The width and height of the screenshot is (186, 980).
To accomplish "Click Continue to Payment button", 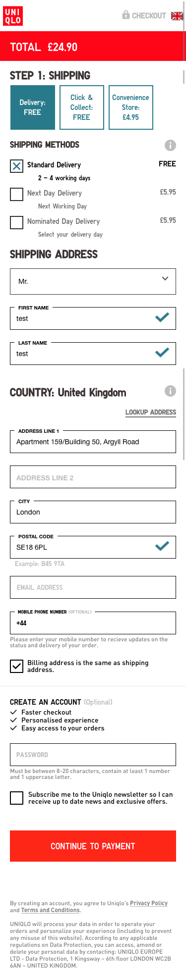I will 93,846.
